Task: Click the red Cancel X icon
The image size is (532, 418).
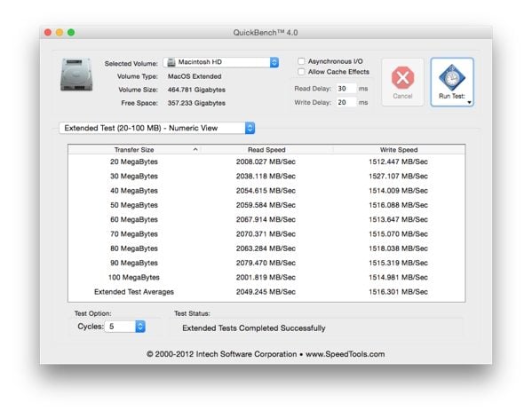Action: (x=402, y=77)
